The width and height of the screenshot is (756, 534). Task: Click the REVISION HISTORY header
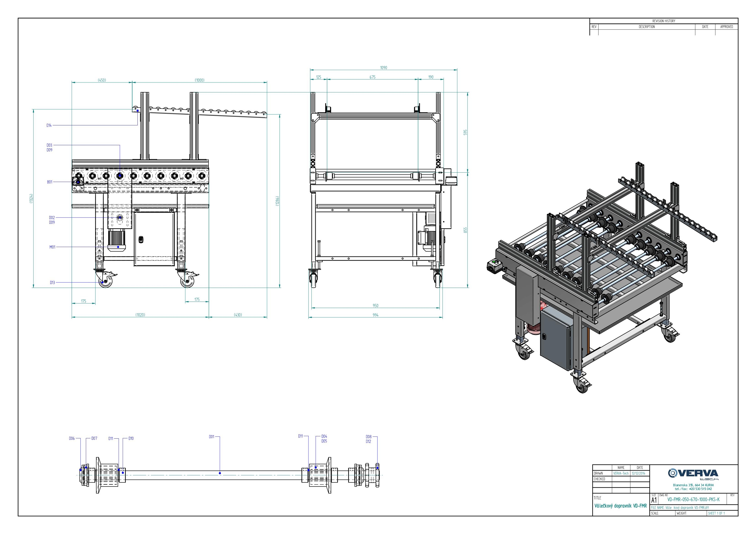point(664,21)
